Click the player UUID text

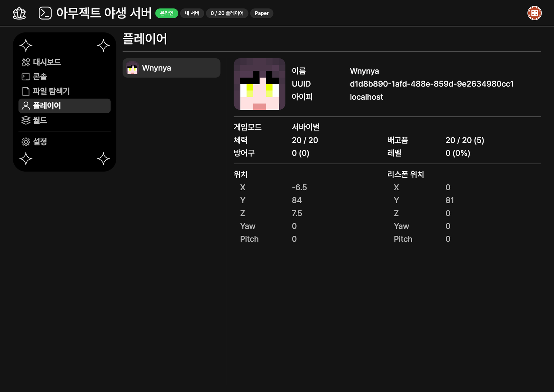[x=431, y=84]
